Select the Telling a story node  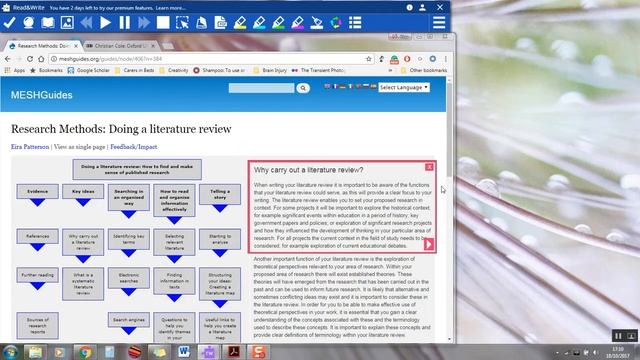coord(220,194)
